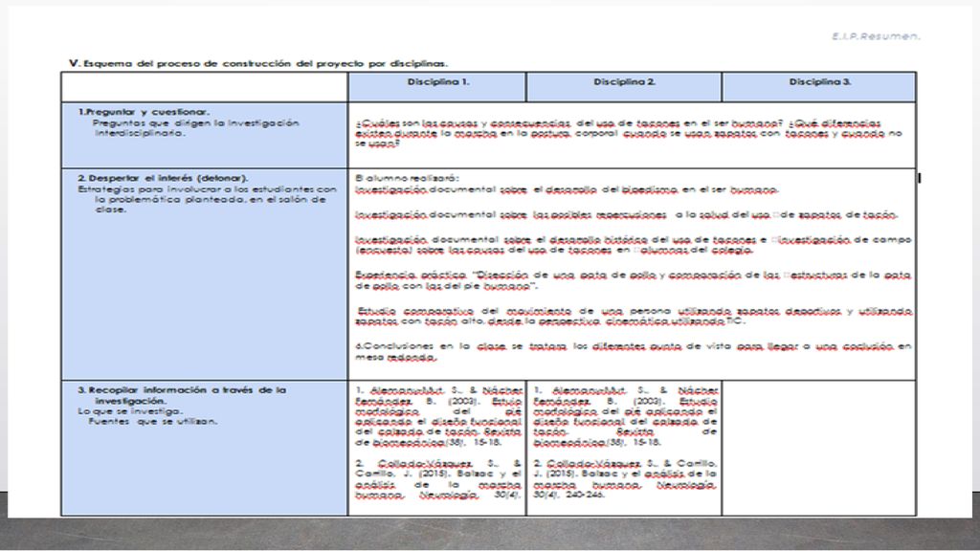Image resolution: width=980 pixels, height=551 pixels.
Task: Click the line about "posibles repercusiones a la salud"
Action: coord(626,215)
